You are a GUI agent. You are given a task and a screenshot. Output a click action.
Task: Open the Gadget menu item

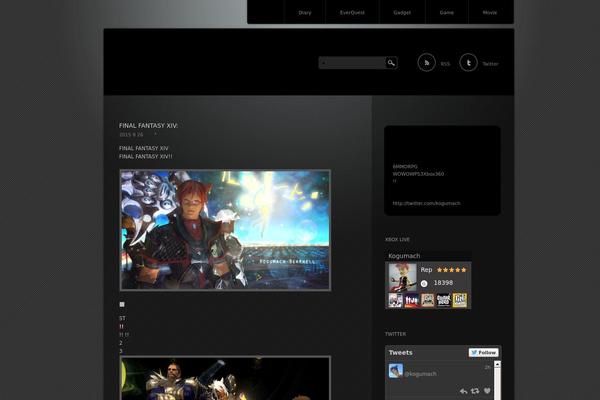point(402,13)
